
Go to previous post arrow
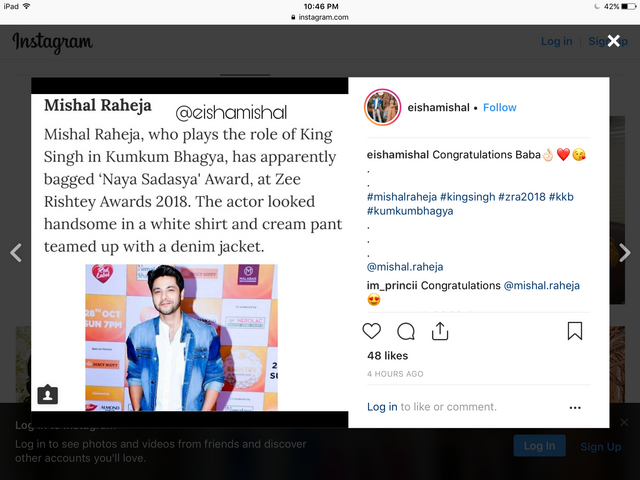coord(16,253)
